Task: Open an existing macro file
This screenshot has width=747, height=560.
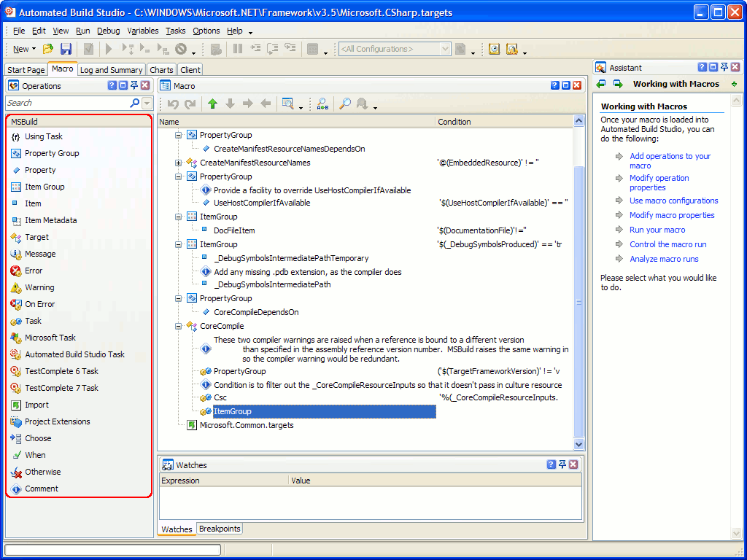Action: click(48, 49)
